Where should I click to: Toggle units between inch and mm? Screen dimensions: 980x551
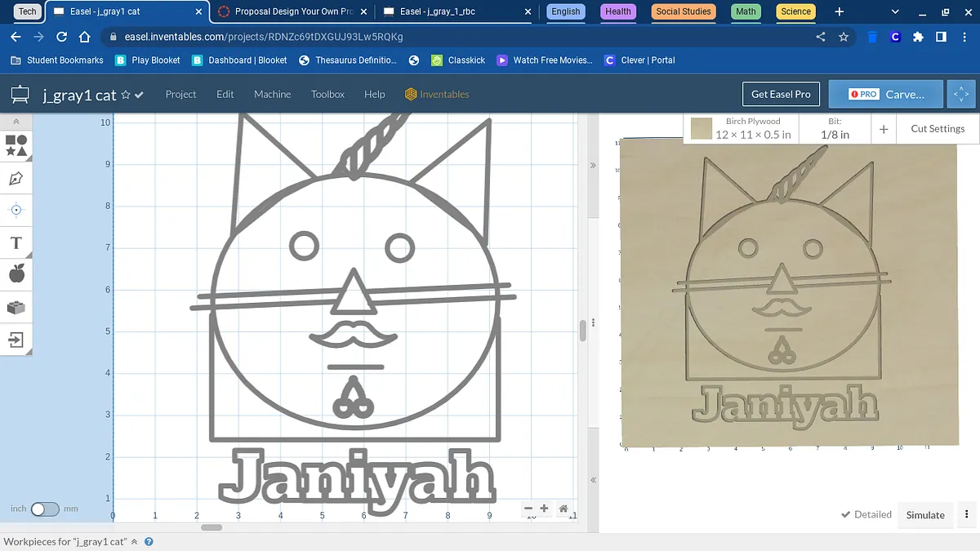45,509
